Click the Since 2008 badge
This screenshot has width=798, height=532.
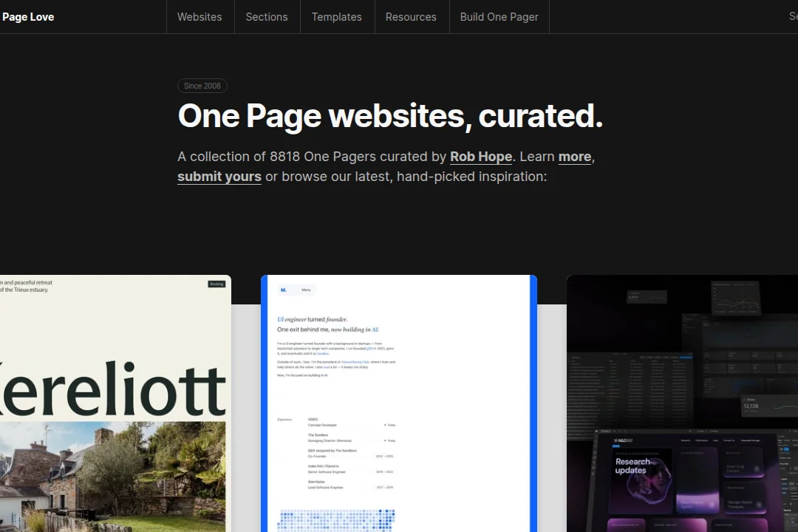coord(202,86)
